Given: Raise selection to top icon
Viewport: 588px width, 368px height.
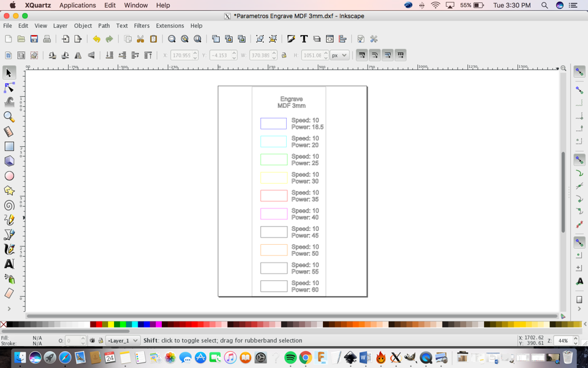Looking at the screenshot, I should point(148,55).
